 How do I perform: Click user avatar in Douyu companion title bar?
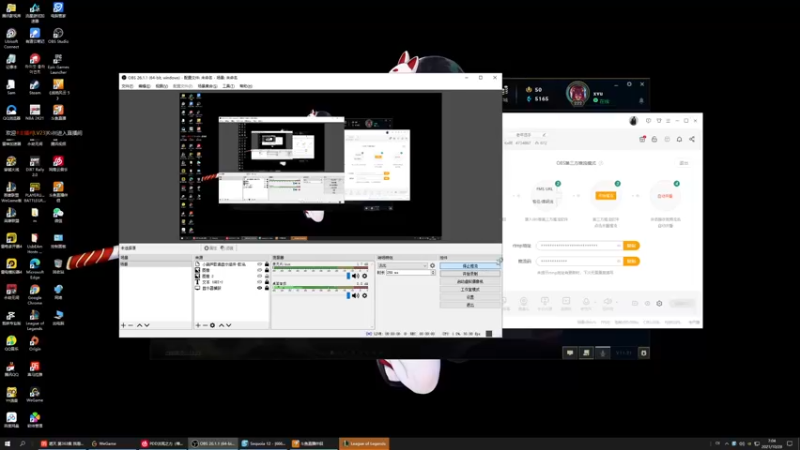pyautogui.click(x=633, y=121)
